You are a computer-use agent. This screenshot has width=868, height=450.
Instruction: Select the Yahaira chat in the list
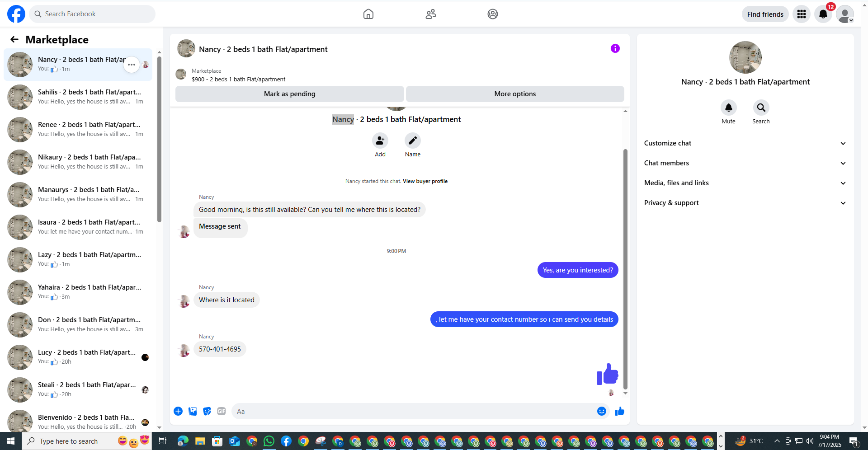tap(78, 292)
